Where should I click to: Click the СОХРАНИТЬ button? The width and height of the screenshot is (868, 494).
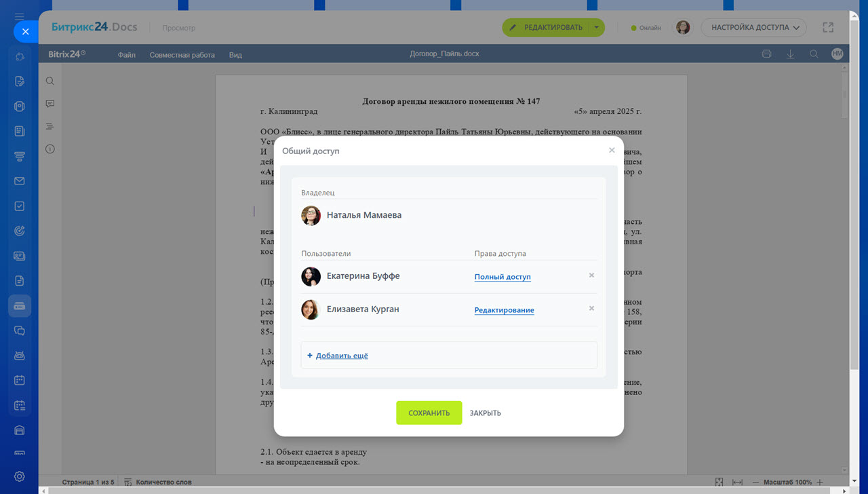click(x=429, y=413)
